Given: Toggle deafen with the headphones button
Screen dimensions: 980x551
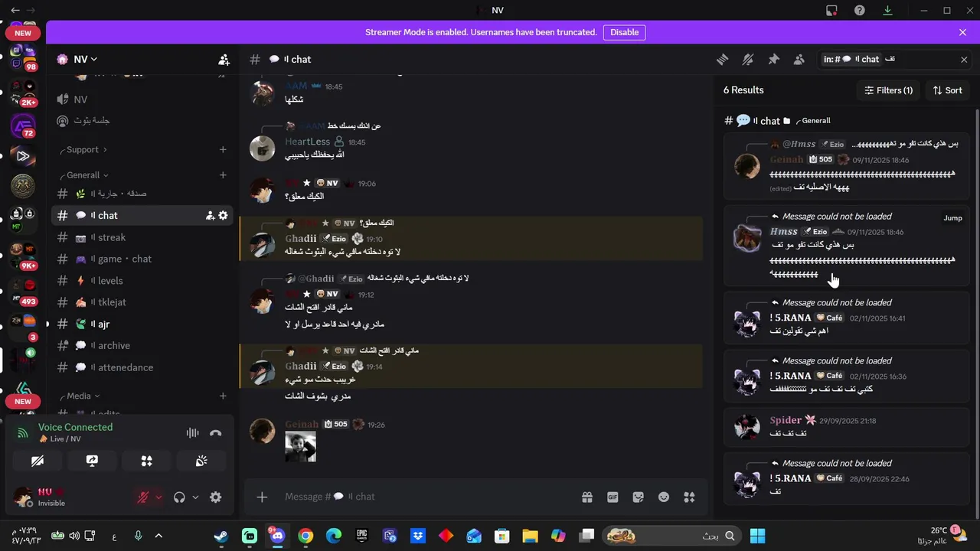Looking at the screenshot, I should pos(179,497).
